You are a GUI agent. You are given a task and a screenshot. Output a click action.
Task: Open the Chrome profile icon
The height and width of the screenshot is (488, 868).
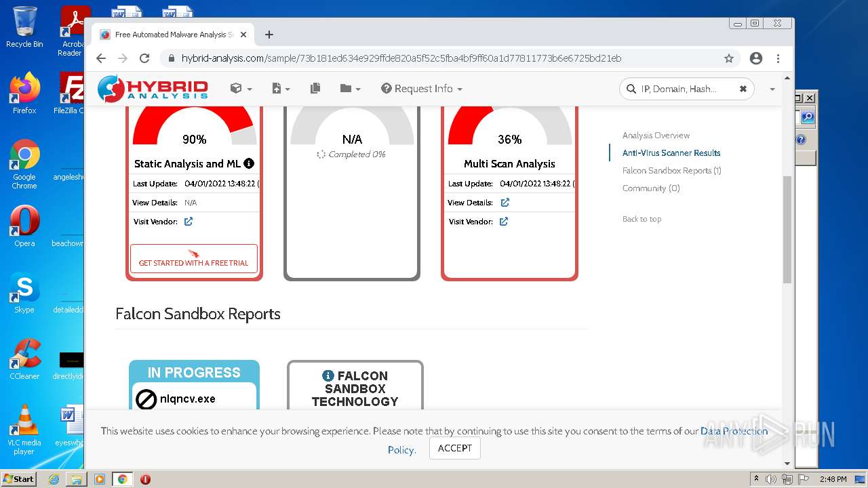[756, 58]
